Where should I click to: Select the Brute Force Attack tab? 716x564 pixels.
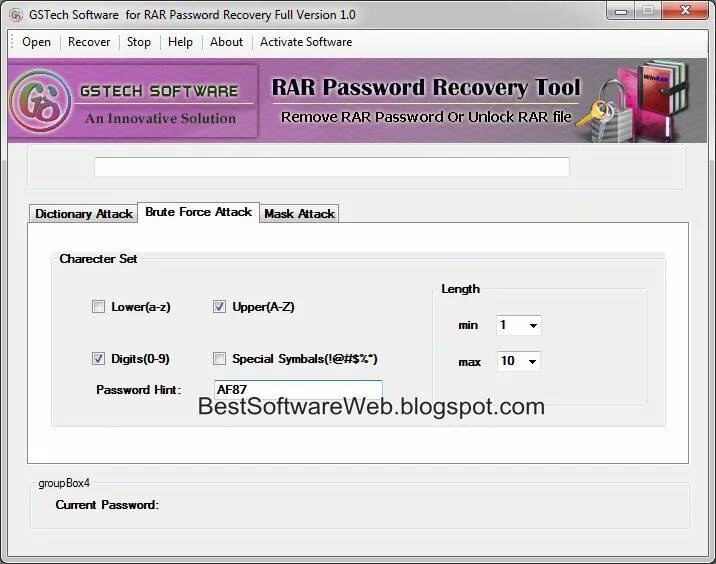199,212
